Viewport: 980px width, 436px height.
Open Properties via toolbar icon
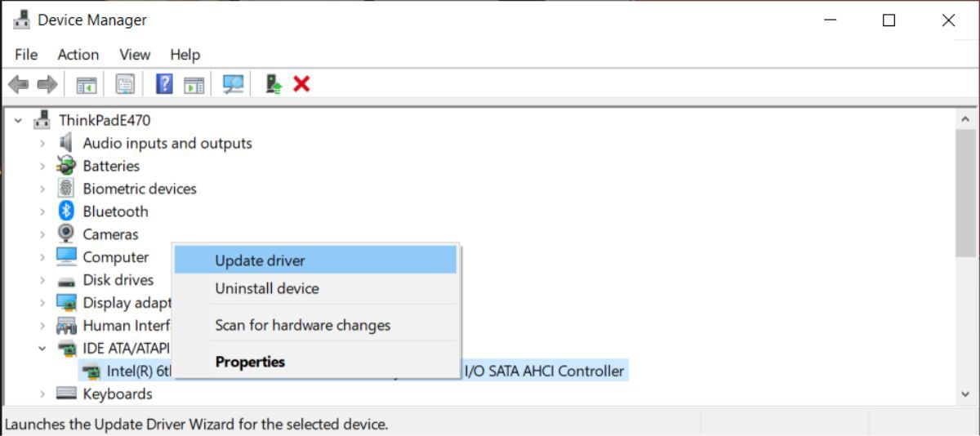[x=125, y=84]
